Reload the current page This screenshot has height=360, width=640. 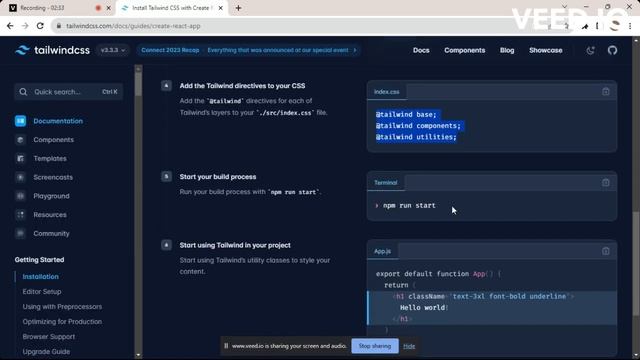coord(40,26)
